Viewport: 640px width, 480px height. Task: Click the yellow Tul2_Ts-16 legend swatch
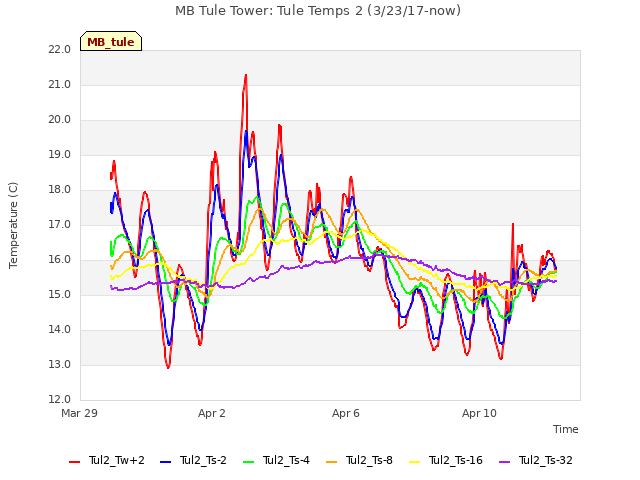[415, 462]
